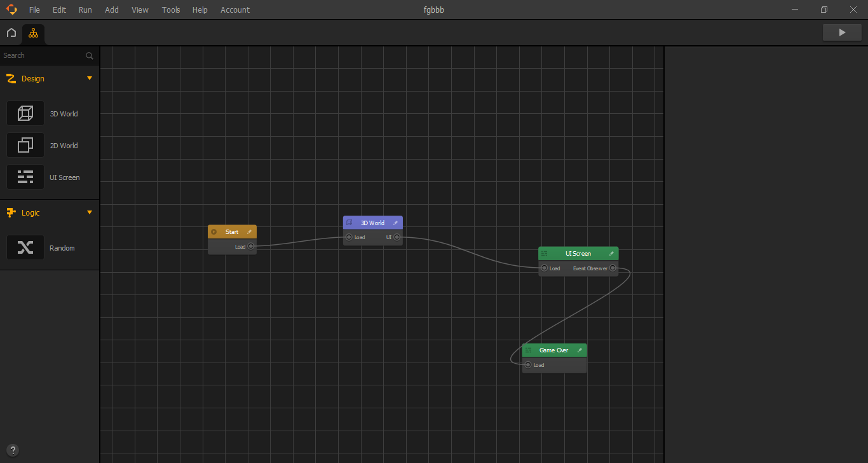Click the pencil icon on the UI Screen node
Image resolution: width=868 pixels, height=463 pixels.
[x=611, y=253]
